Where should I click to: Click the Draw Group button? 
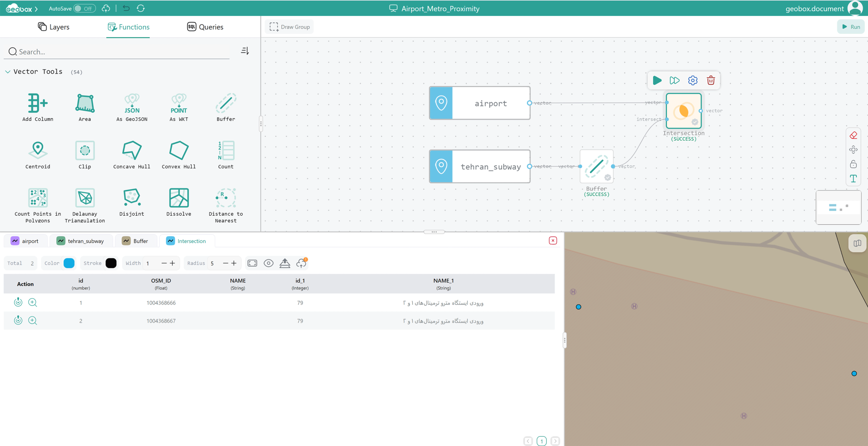[290, 27]
